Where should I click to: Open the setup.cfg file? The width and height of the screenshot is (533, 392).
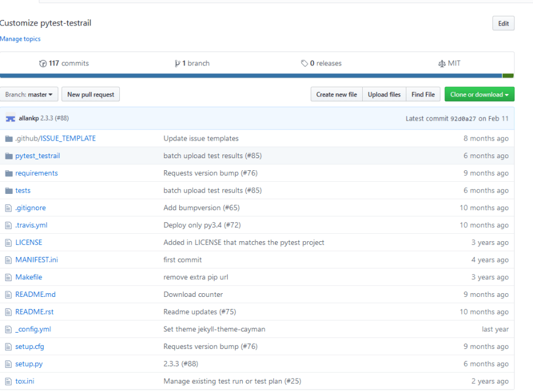pyautogui.click(x=30, y=347)
